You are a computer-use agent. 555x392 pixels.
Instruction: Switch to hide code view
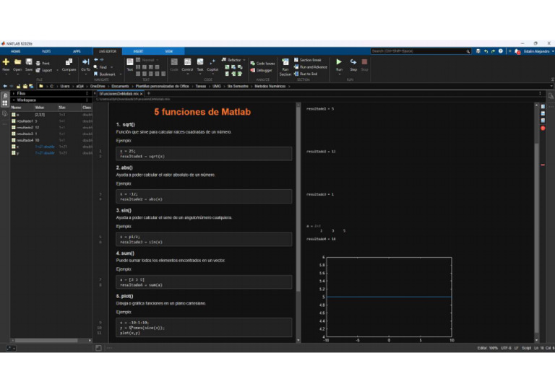pyautogui.click(x=543, y=121)
